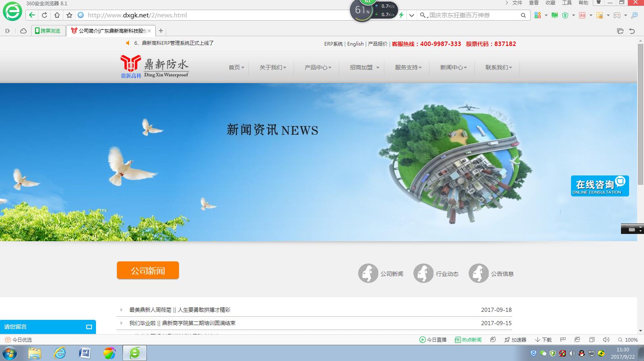This screenshot has height=361, width=644.
Task: Click the magnifier search button in search box
Action: pos(523,15)
